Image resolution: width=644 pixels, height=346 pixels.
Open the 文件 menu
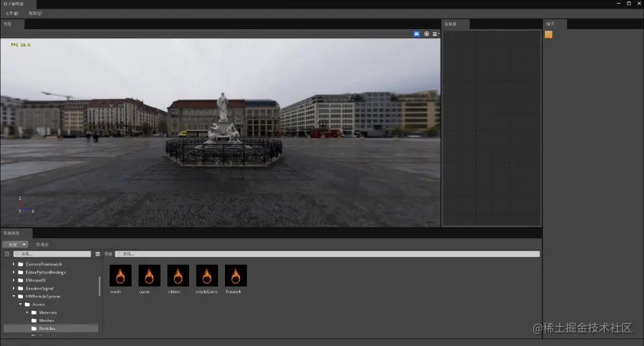coord(12,13)
